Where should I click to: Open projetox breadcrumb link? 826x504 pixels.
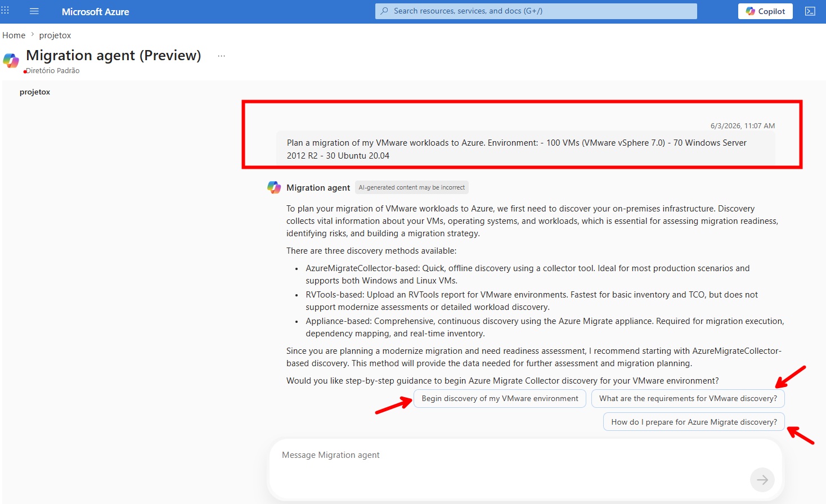[x=55, y=35]
